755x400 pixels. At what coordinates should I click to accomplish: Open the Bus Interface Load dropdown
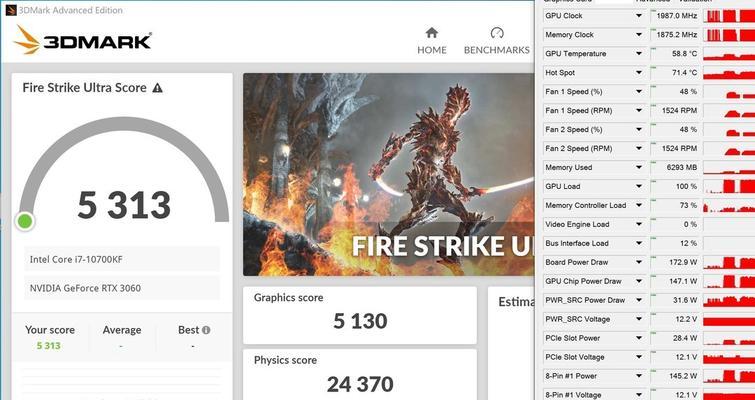639,244
